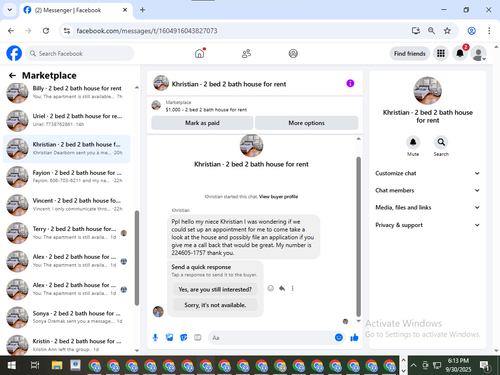The height and width of the screenshot is (375, 500).
Task: Open the Friends icon in top navigation
Action: 246,53
